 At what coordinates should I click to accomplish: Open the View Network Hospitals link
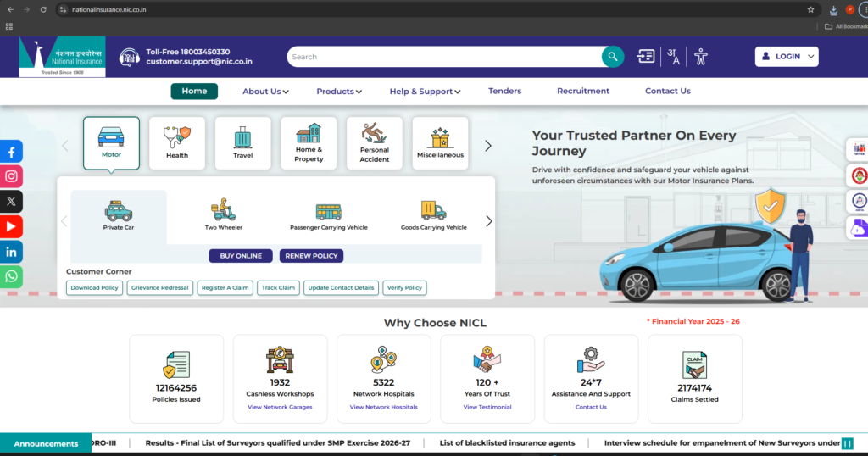point(384,407)
